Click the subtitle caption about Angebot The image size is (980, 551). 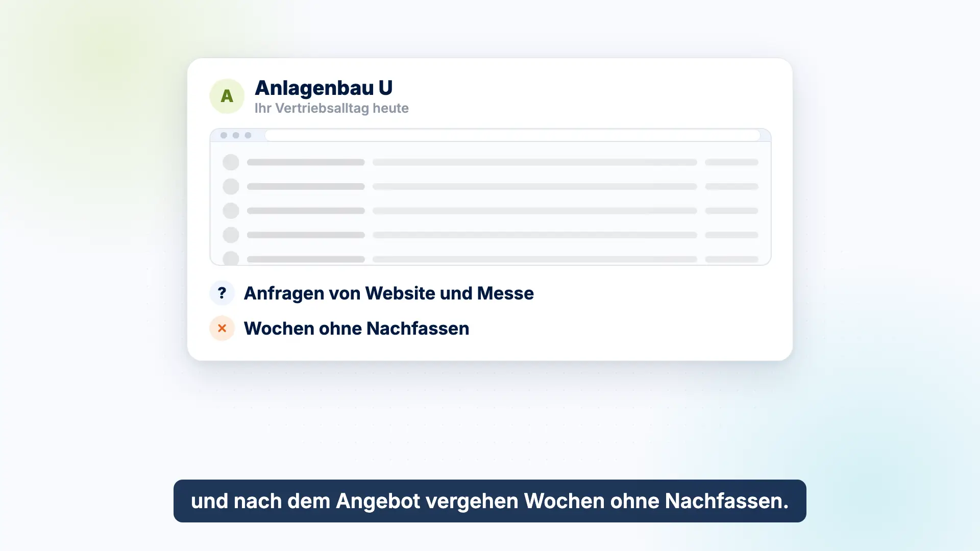coord(490,501)
